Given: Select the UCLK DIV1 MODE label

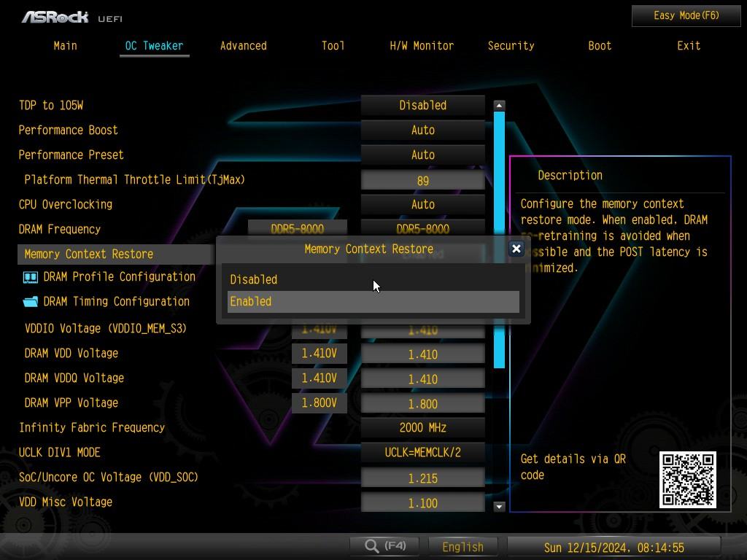Looking at the screenshot, I should (x=60, y=452).
